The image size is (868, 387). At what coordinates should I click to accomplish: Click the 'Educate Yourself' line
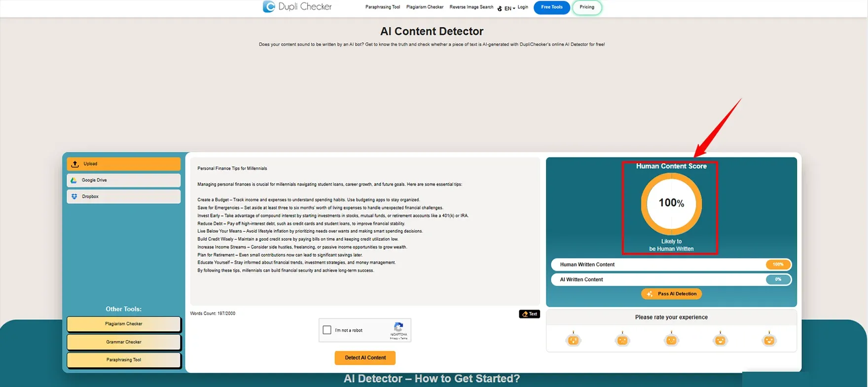click(x=296, y=263)
